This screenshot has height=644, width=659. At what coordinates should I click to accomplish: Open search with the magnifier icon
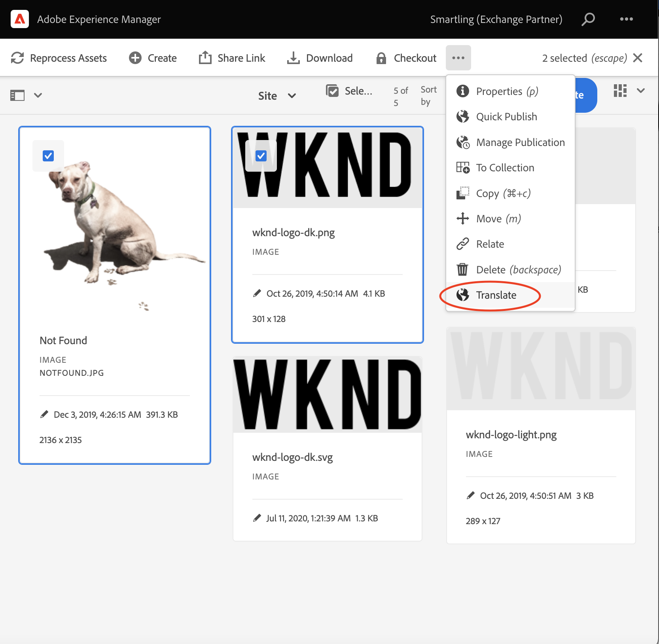(x=588, y=19)
